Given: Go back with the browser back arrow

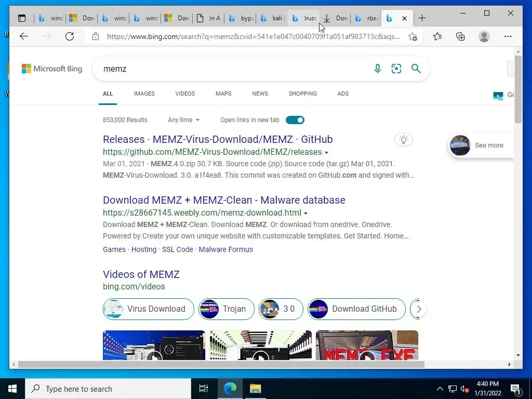Looking at the screenshot, I should point(24,36).
